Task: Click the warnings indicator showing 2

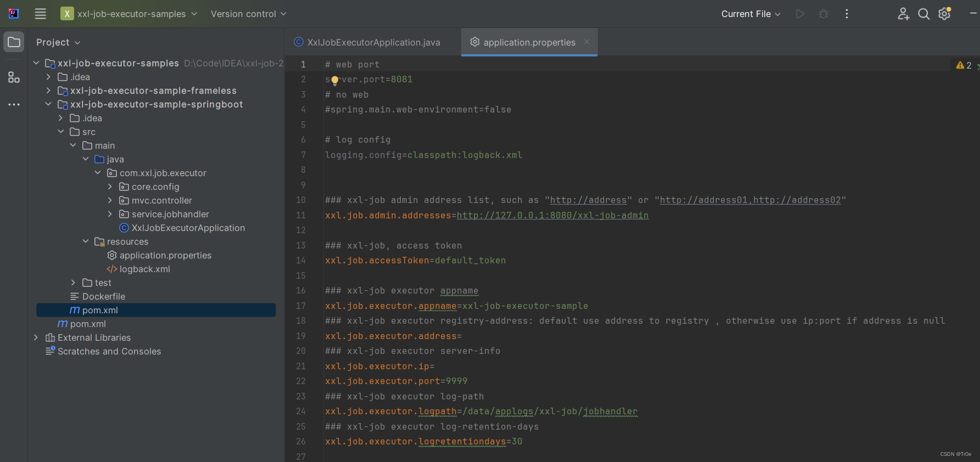Action: (x=964, y=65)
